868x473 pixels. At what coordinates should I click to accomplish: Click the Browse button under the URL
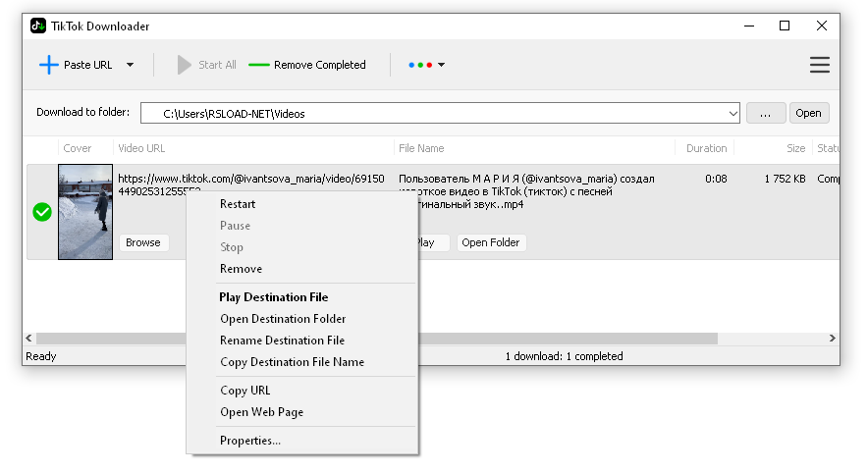point(143,242)
